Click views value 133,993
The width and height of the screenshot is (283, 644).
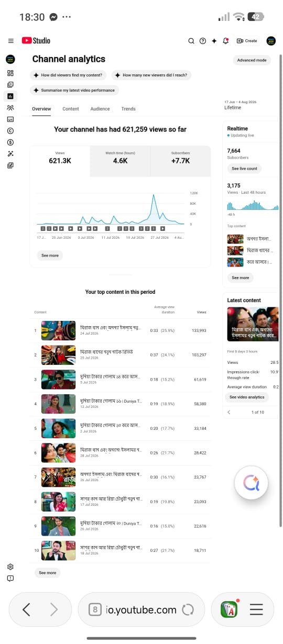click(199, 331)
